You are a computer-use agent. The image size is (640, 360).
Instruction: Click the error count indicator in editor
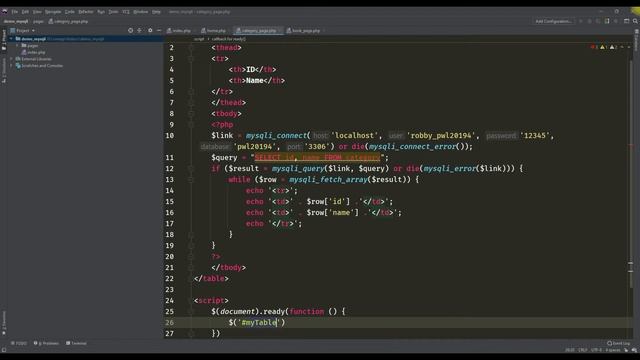pos(594,47)
